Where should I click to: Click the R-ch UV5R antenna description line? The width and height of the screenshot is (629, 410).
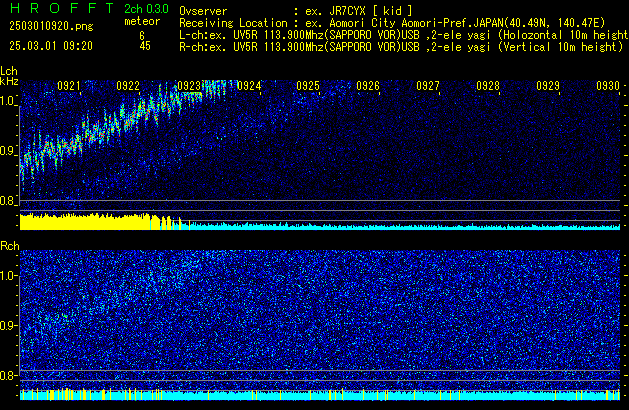pyautogui.click(x=401, y=47)
